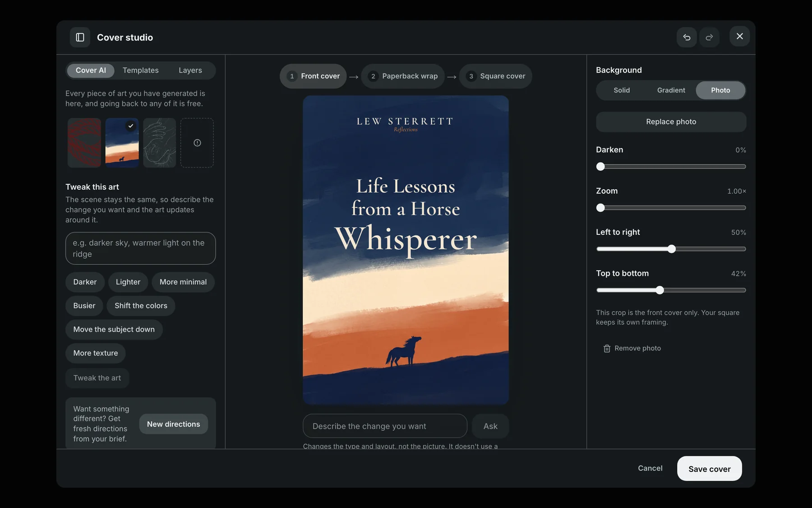812x508 pixels.
Task: Click the Left to right slider handle
Action: 672,249
